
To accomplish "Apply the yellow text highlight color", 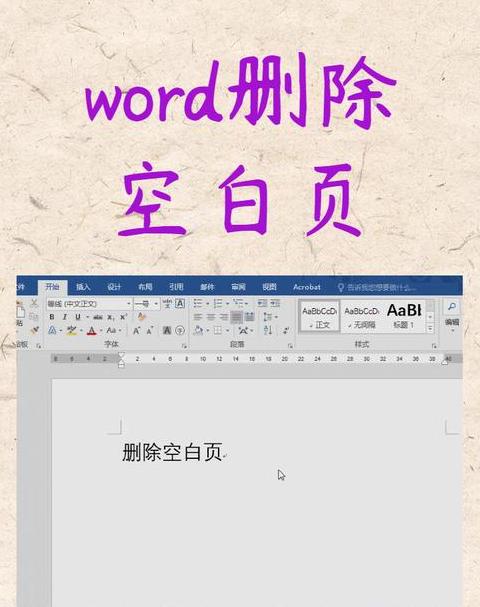I will tap(71, 331).
